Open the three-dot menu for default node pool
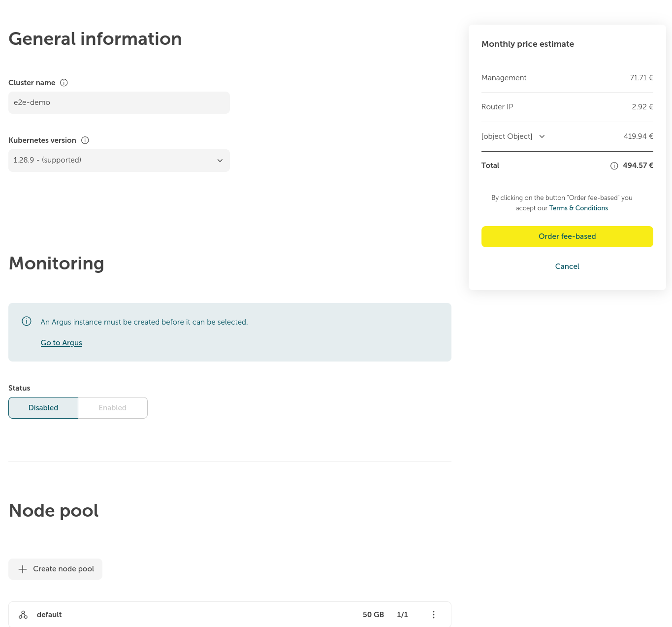Image resolution: width=672 pixels, height=627 pixels. (433, 615)
